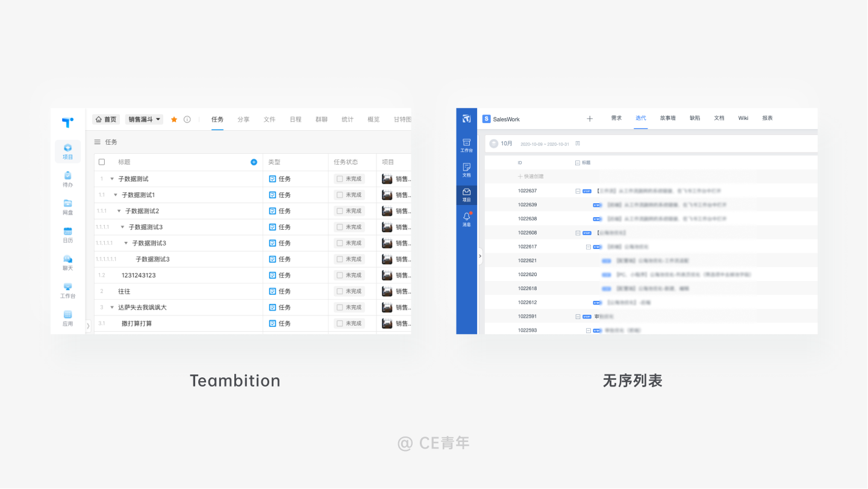The width and height of the screenshot is (868, 489).
Task: Switch to the 故事墙 tab in SalesWork
Action: [x=667, y=118]
